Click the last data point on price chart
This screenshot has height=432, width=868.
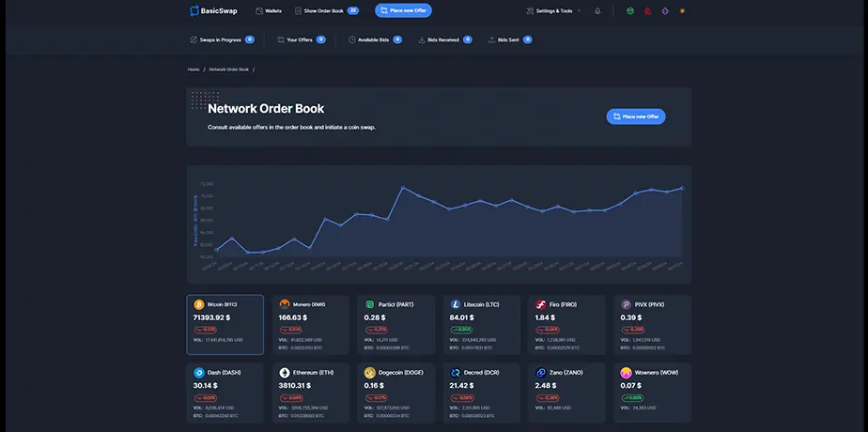coord(682,188)
